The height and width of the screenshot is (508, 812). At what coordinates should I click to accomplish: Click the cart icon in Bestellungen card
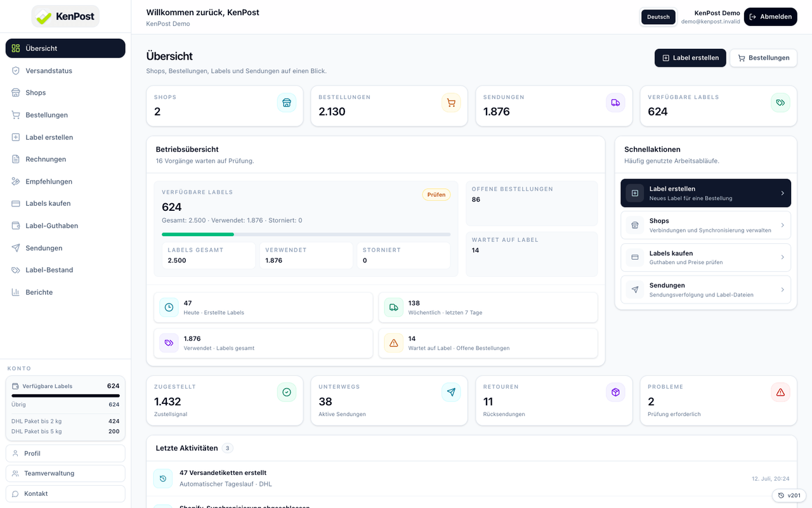[x=451, y=103]
